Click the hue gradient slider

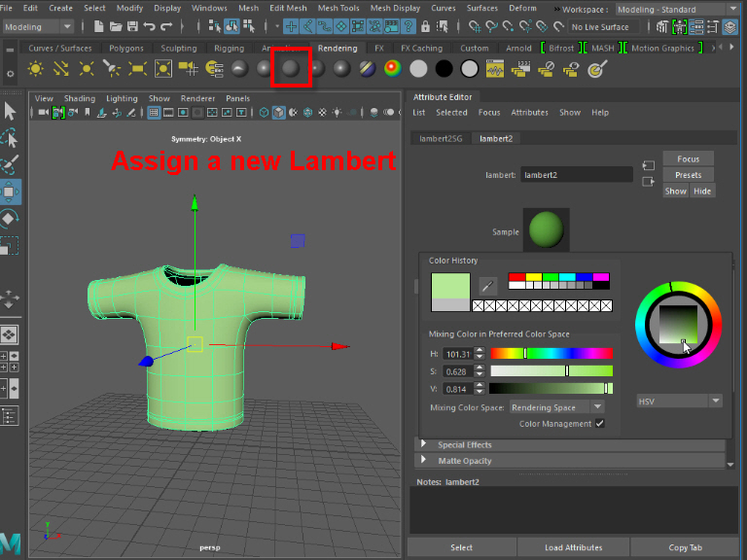(x=551, y=354)
